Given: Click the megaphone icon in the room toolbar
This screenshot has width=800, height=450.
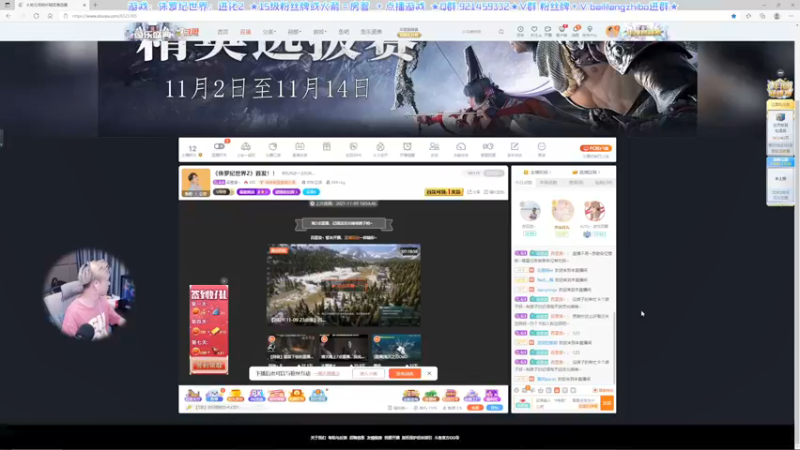Looking at the screenshot, I should pyautogui.click(x=488, y=147).
